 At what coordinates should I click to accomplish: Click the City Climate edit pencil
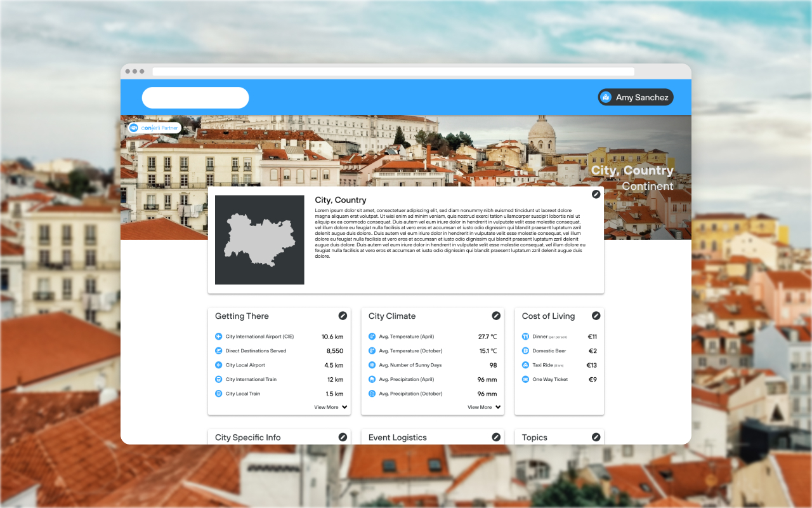[496, 316]
